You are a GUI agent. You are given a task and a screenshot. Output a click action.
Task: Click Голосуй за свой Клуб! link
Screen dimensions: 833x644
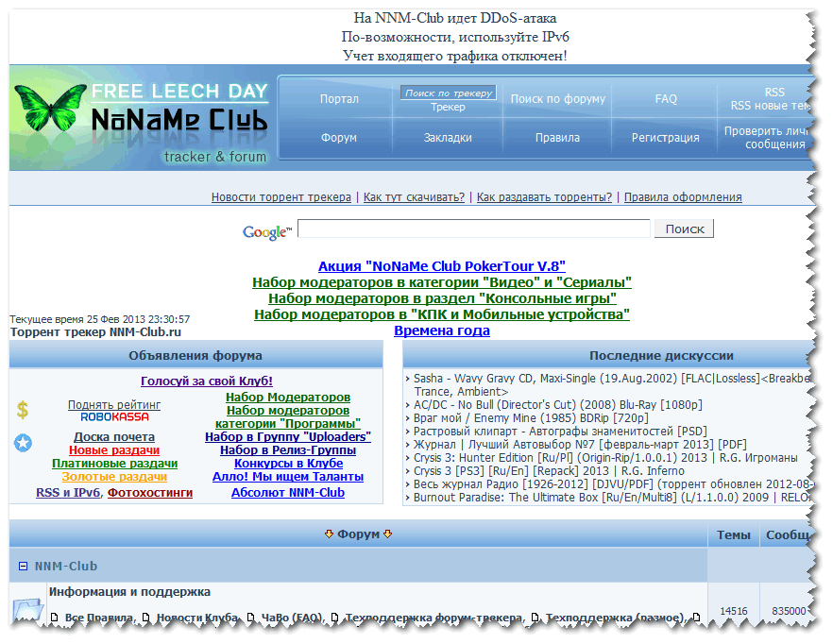tap(207, 381)
